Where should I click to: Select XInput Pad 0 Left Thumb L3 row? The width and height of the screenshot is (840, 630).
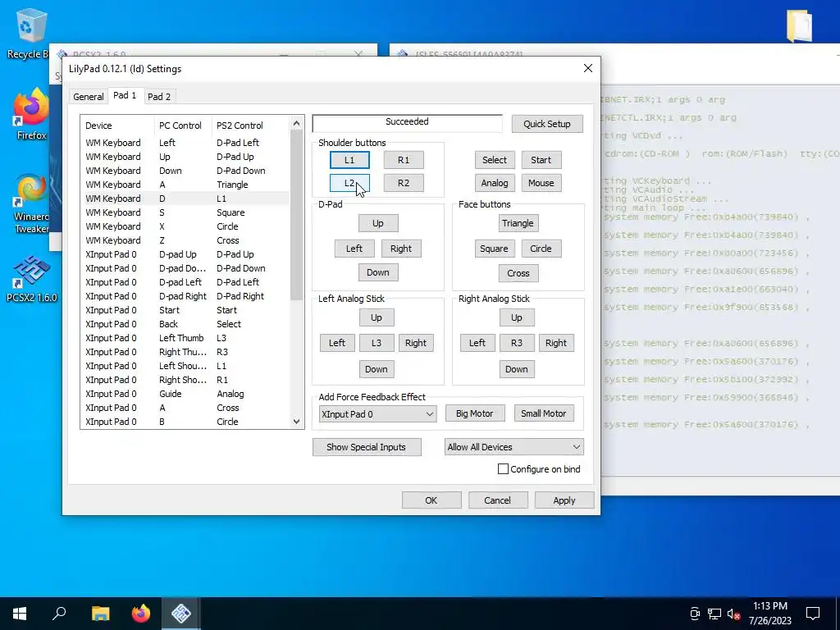[x=186, y=338]
